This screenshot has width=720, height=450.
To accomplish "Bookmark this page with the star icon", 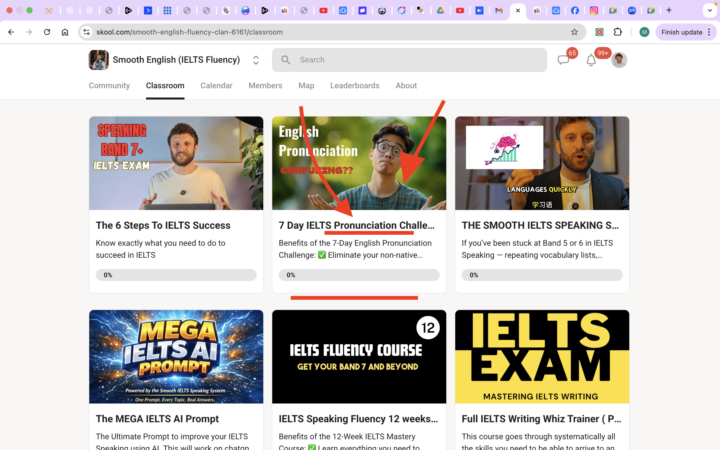I will tap(574, 32).
